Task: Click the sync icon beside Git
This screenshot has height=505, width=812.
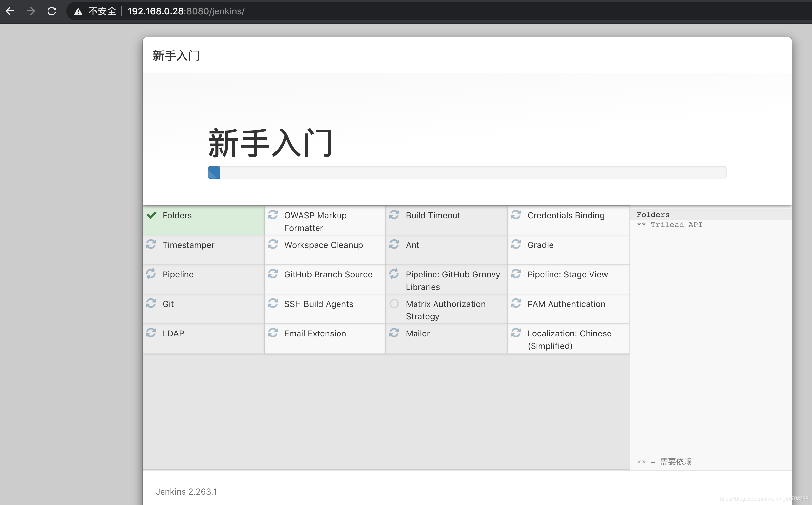Action: click(151, 303)
